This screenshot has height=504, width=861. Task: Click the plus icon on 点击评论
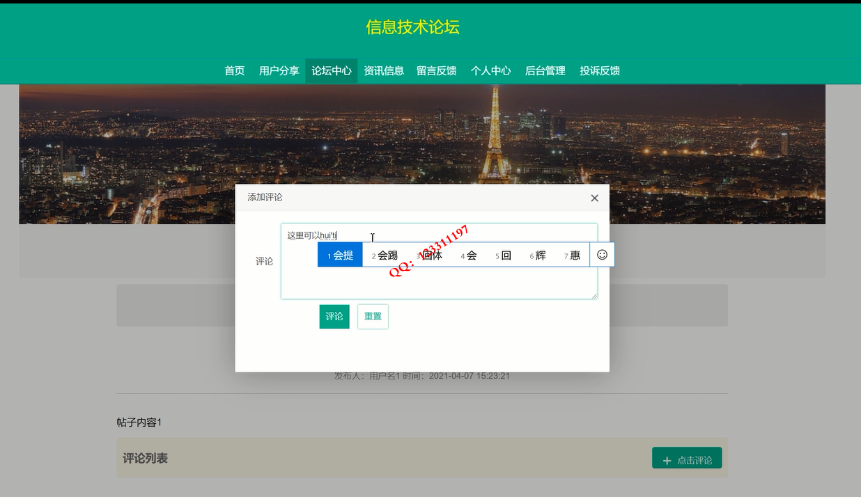point(667,460)
